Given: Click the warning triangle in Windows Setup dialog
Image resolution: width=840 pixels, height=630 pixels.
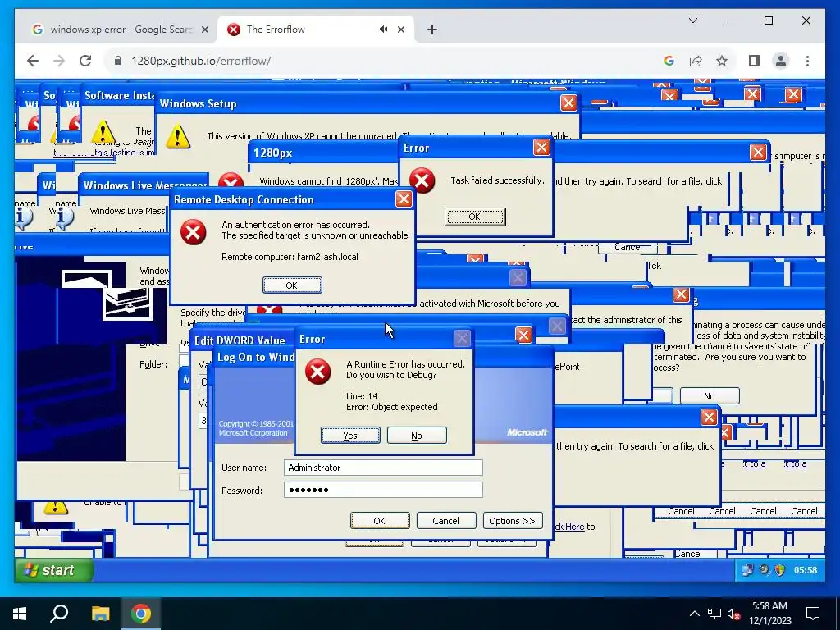Looking at the screenshot, I should coord(178,136).
